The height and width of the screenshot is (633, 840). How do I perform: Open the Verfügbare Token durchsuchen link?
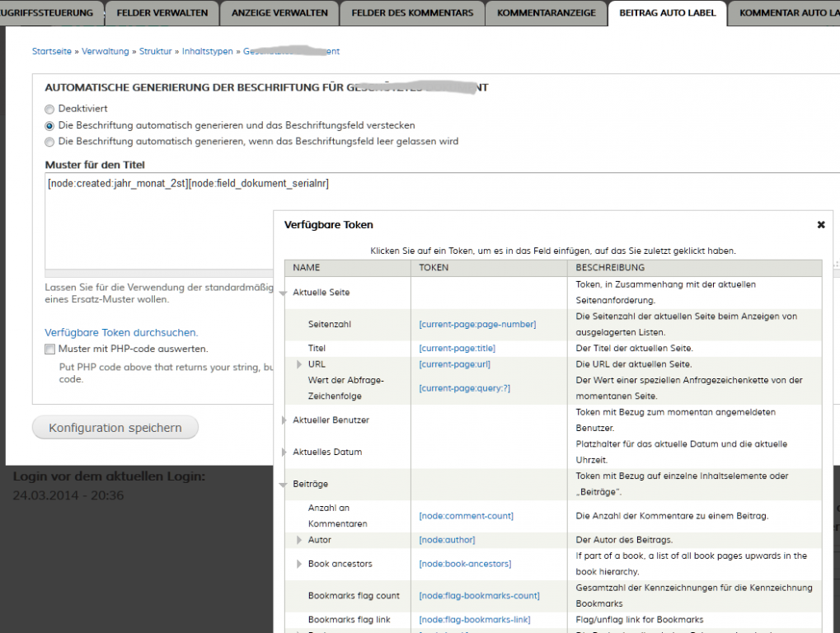click(120, 332)
